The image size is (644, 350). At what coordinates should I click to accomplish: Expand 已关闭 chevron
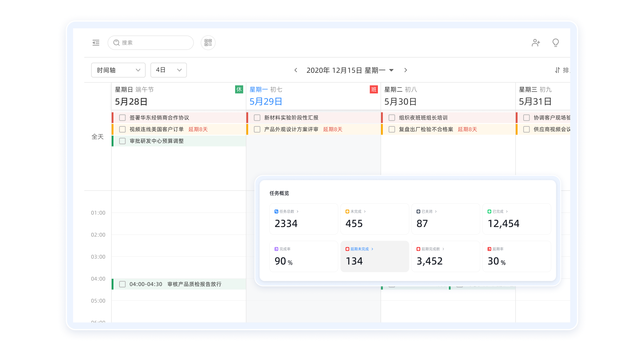pos(436,211)
